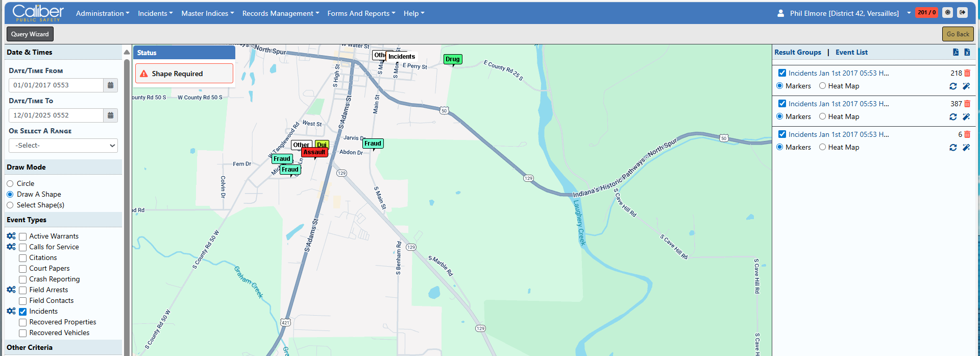Viewport: 980px width, 356px height.
Task: Select the Circle draw mode
Action: coord(10,184)
